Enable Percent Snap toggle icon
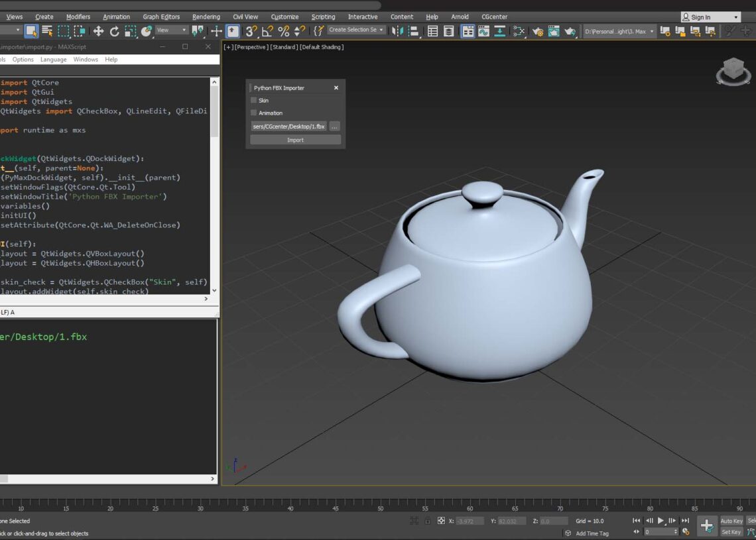The height and width of the screenshot is (540, 756). [283, 31]
